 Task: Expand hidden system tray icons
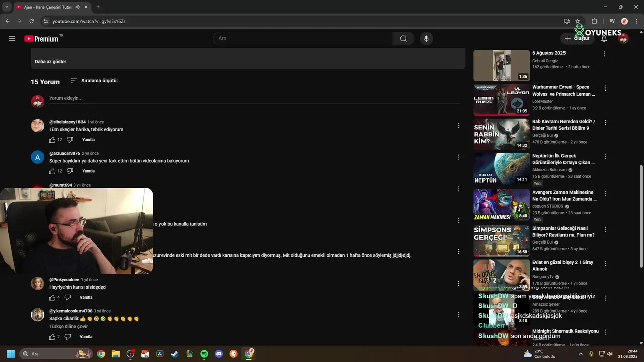pos(580,354)
